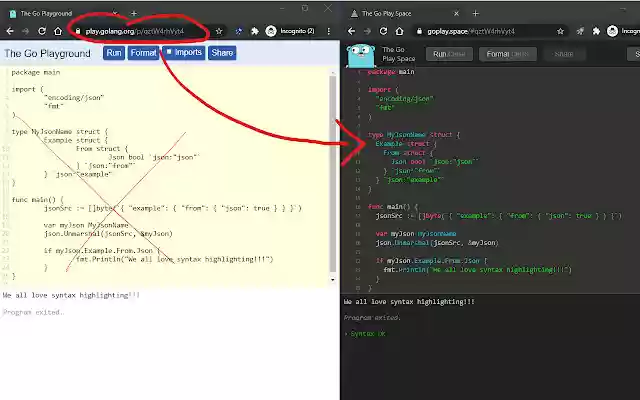Go forward in the Go Play Space window
Screen dimensions: 640x400
pyautogui.click(x=367, y=31)
